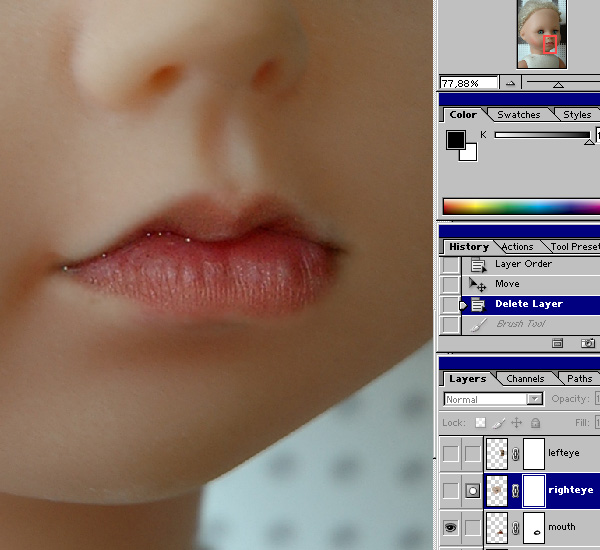Screen dimensions: 600x550
Task: Open the Paths tab
Action: (579, 379)
